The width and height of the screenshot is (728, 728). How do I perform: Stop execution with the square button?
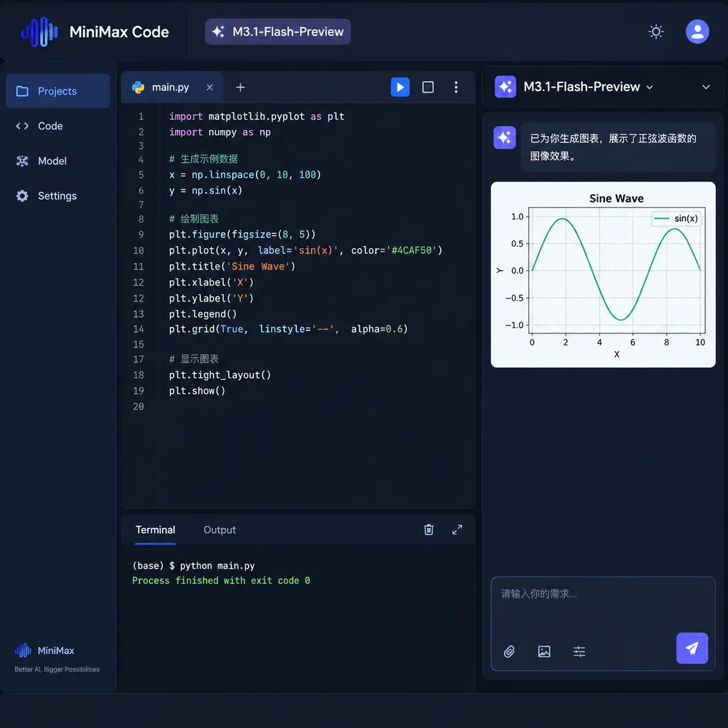[427, 87]
